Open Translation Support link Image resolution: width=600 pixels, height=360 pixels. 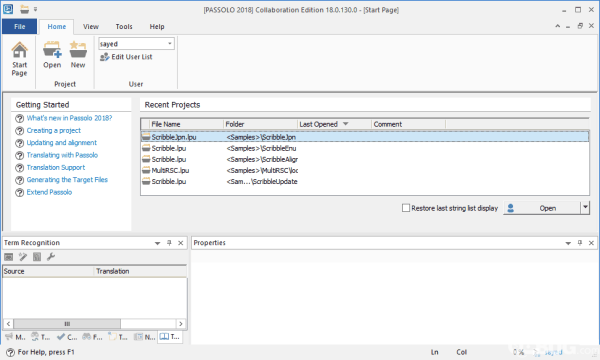pyautogui.click(x=56, y=168)
